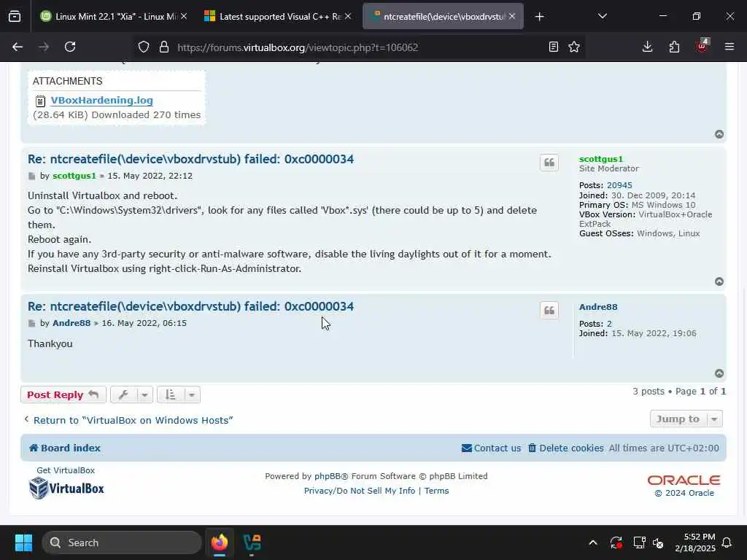Quote Andre88's reply

[x=549, y=311]
